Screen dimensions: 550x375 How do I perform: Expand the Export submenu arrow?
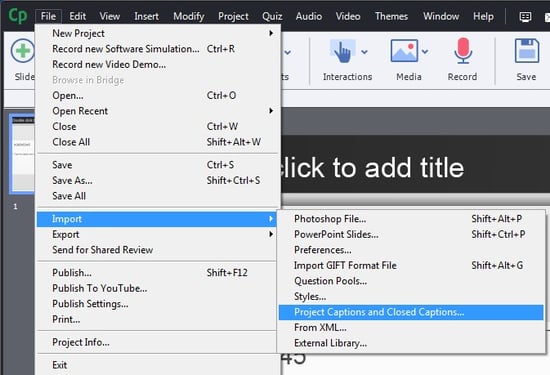[x=271, y=234]
